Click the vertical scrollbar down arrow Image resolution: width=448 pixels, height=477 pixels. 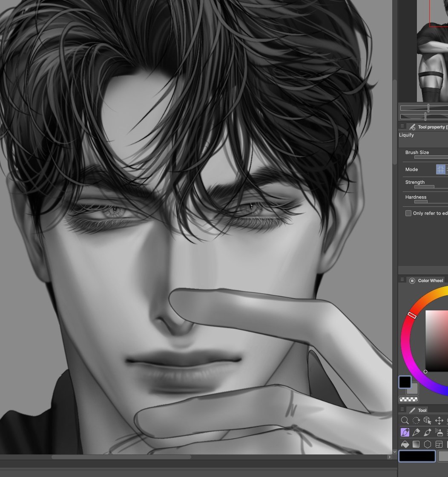(x=395, y=452)
